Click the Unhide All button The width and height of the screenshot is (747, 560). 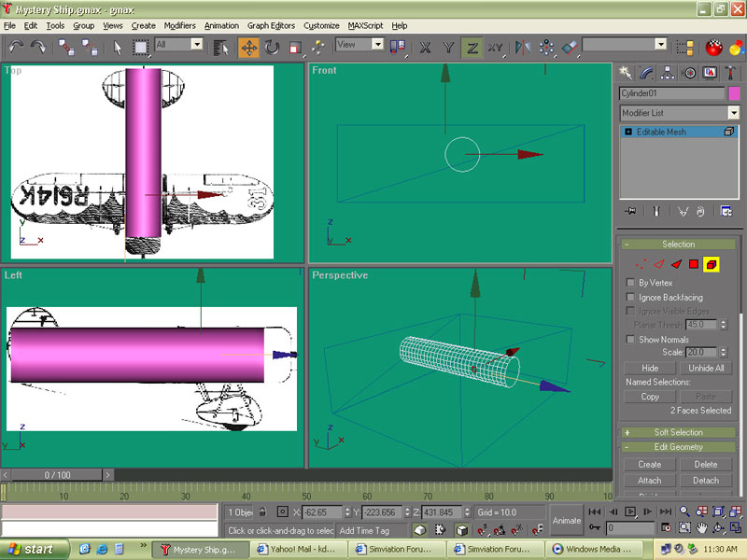706,369
